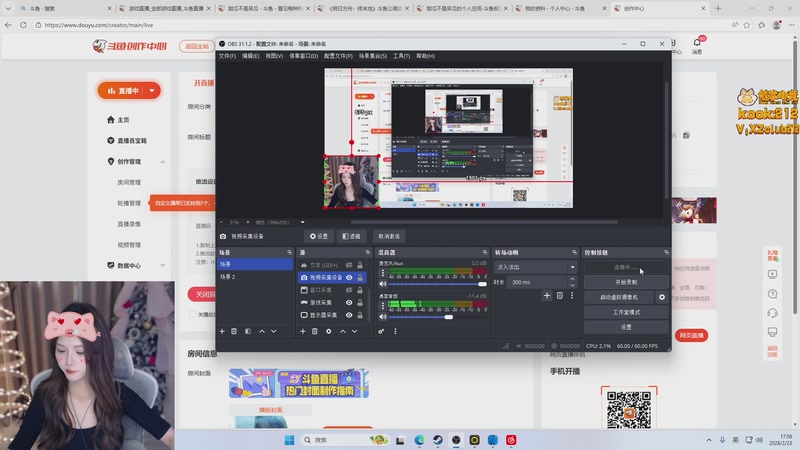
Task: Click 开始录制 button in Controls
Action: click(626, 282)
